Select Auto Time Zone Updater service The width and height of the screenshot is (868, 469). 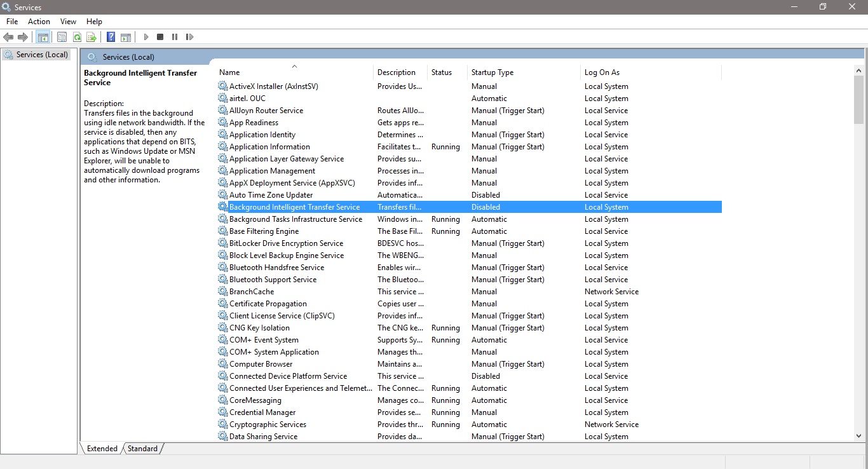[271, 195]
